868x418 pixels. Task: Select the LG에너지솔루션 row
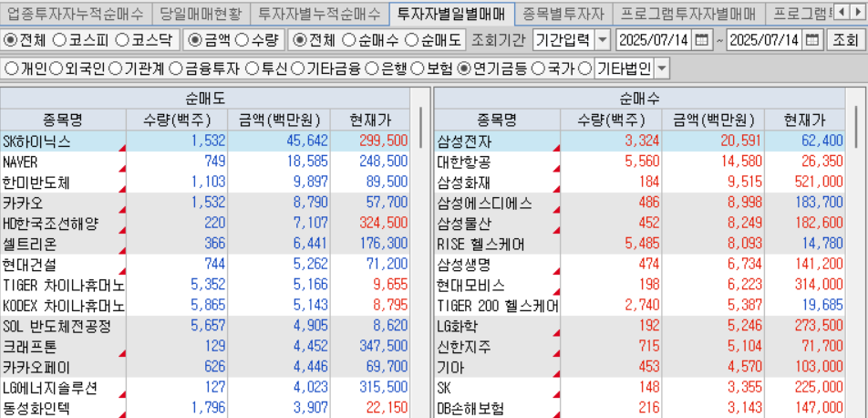(x=205, y=387)
